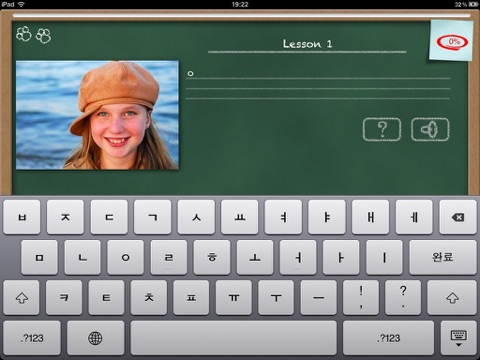
Task: Tap the ㅊ key
Action: [149, 298]
